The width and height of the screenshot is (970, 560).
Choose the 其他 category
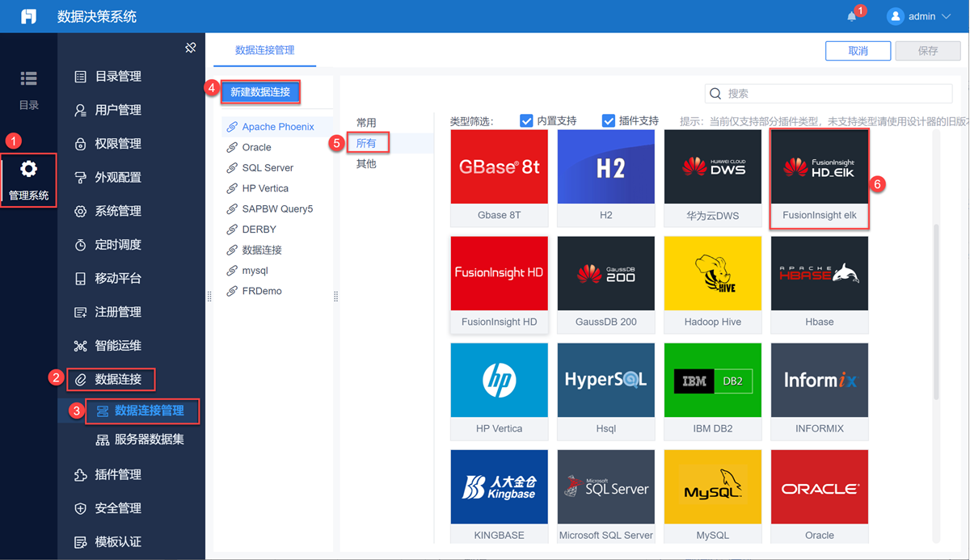(x=366, y=164)
